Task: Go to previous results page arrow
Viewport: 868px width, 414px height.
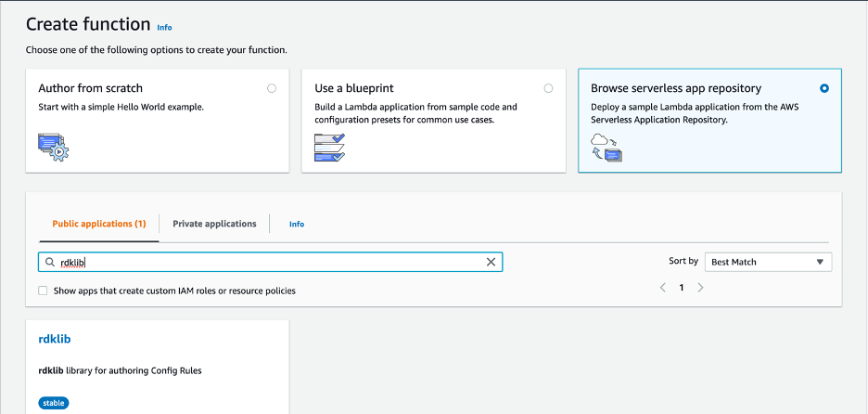Action: (x=663, y=288)
